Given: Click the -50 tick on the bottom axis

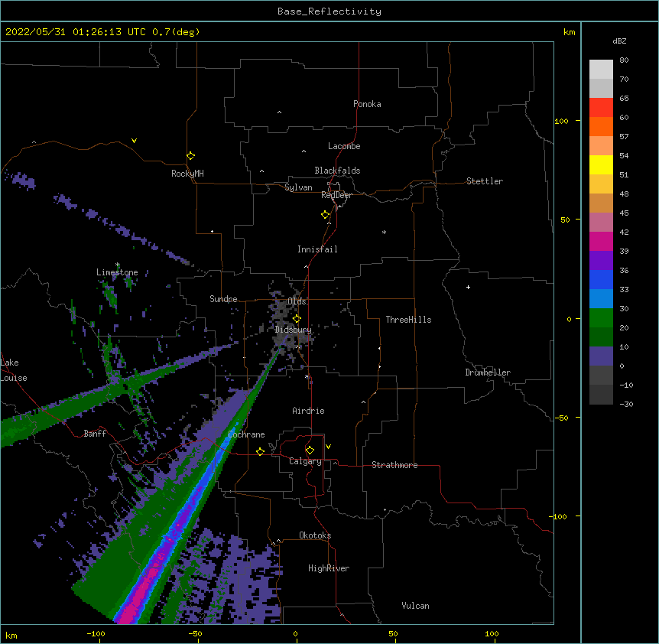Looking at the screenshot, I should pyautogui.click(x=195, y=633).
